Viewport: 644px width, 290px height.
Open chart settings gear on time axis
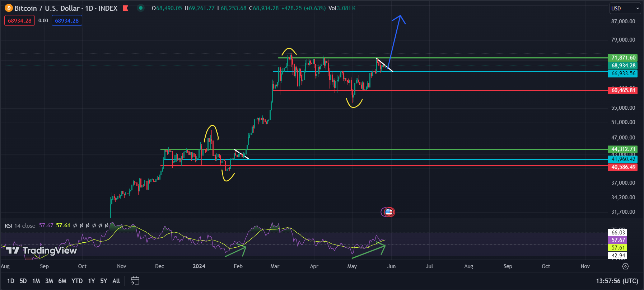[625, 266]
